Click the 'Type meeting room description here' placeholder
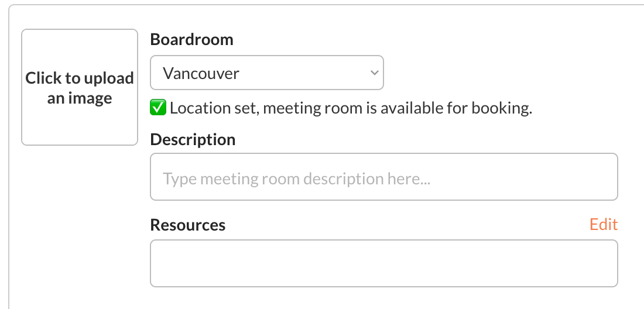Viewport: 644px width, 309px height. [296, 178]
